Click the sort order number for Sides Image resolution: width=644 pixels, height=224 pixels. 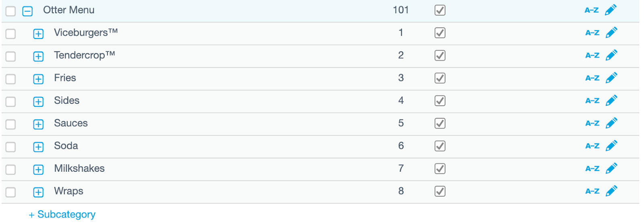[x=401, y=101]
